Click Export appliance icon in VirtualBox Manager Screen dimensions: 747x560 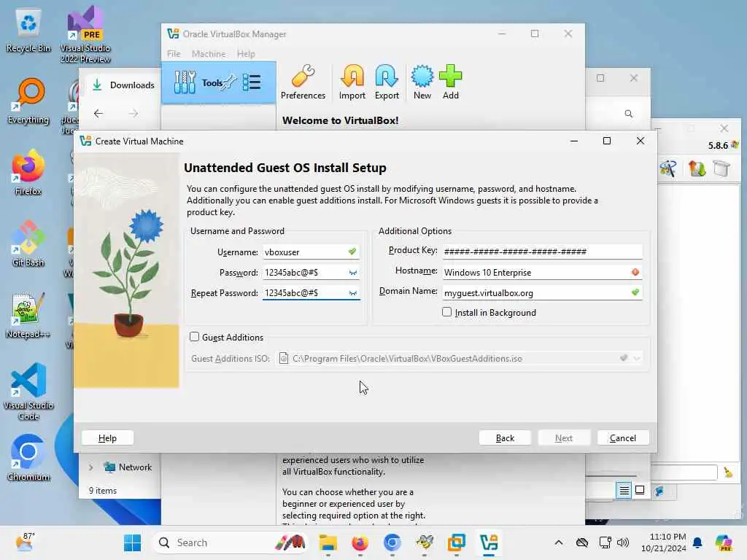point(387,82)
